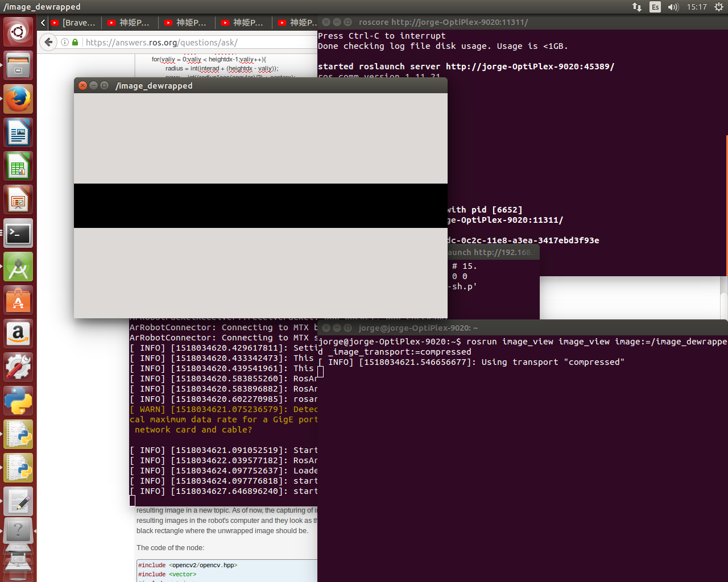This screenshot has height=582, width=728.
Task: Open the Ubuntu Dash search launcher
Action: (18, 32)
